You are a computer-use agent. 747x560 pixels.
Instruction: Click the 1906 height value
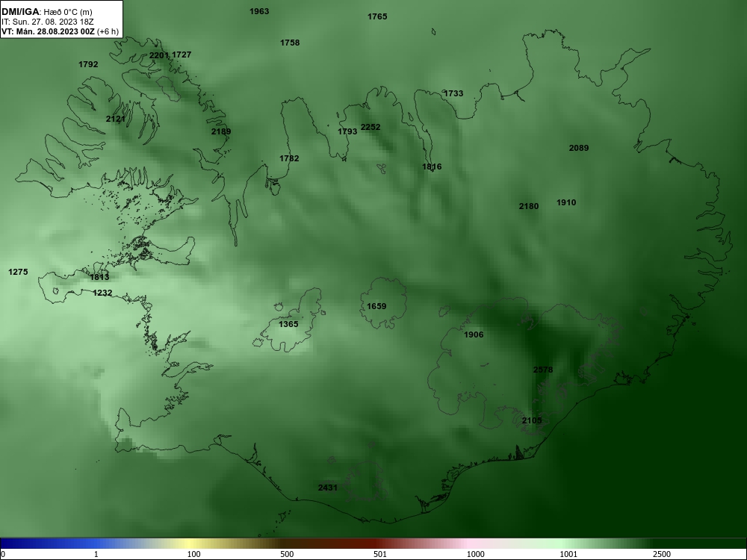474,335
